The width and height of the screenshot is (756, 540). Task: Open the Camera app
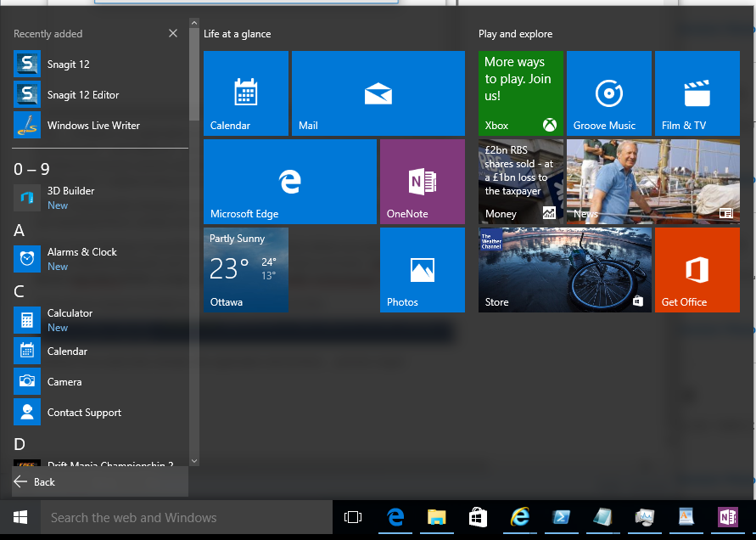(64, 382)
